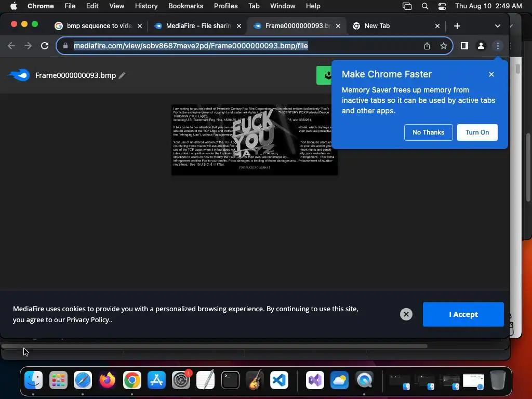Open the purple Visual Studio Dock icon
Viewport: 532px width, 399px height.
[x=315, y=380]
